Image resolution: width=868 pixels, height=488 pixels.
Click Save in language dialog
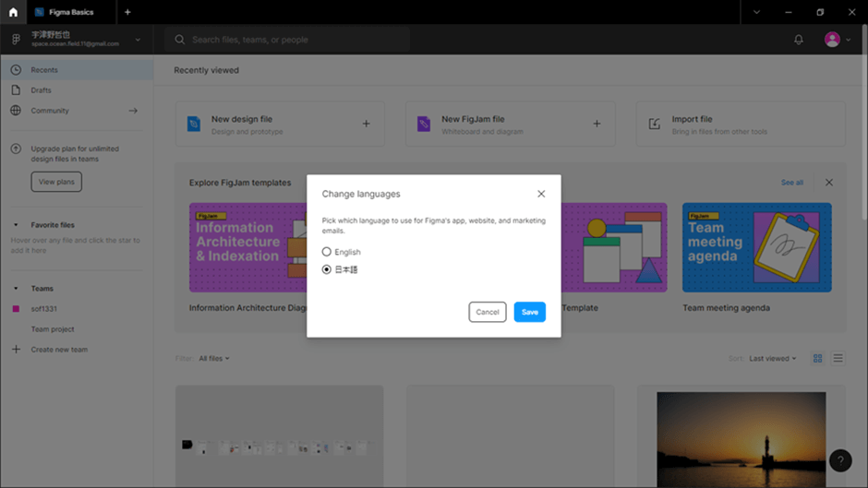[x=529, y=312]
